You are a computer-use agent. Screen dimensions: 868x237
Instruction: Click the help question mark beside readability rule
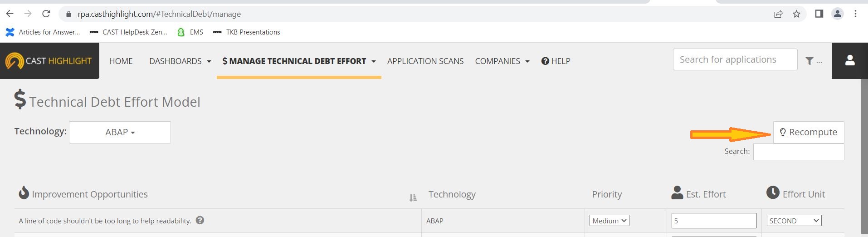click(x=200, y=220)
